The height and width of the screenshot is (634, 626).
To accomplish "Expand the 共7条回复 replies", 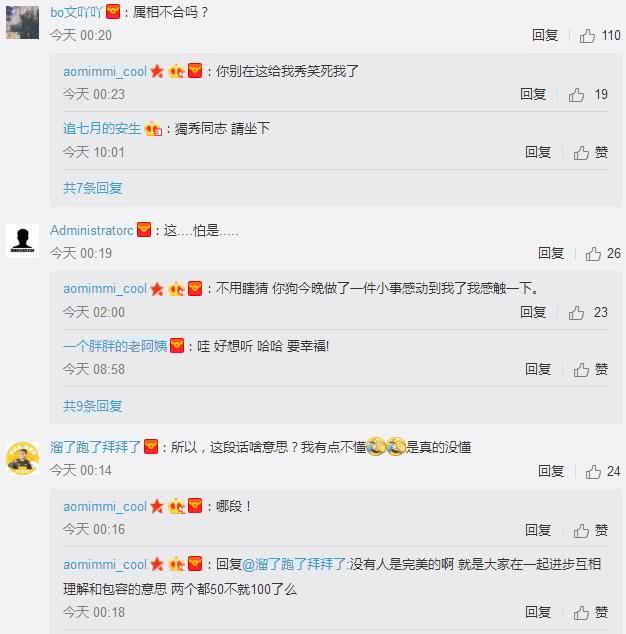I will point(93,188).
